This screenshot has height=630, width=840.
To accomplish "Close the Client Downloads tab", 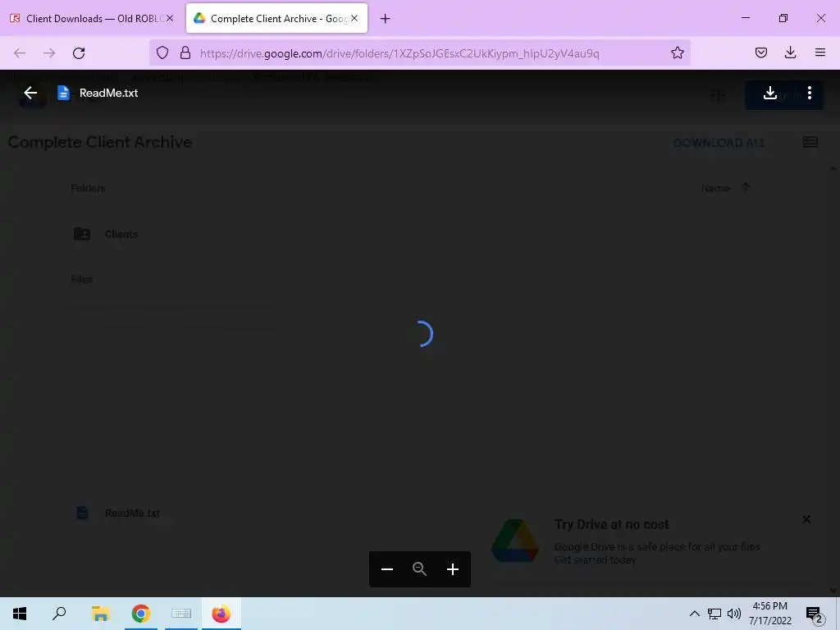I will click(x=170, y=18).
